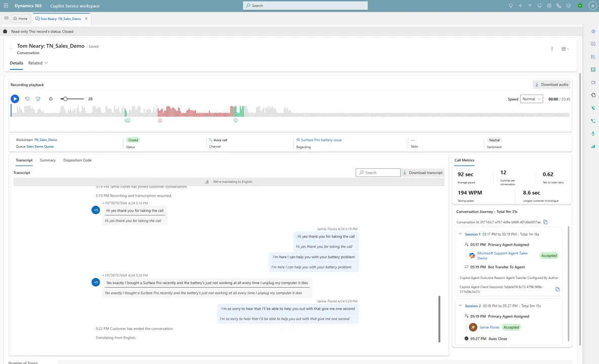Click the green presence status indicator

click(x=580, y=6)
